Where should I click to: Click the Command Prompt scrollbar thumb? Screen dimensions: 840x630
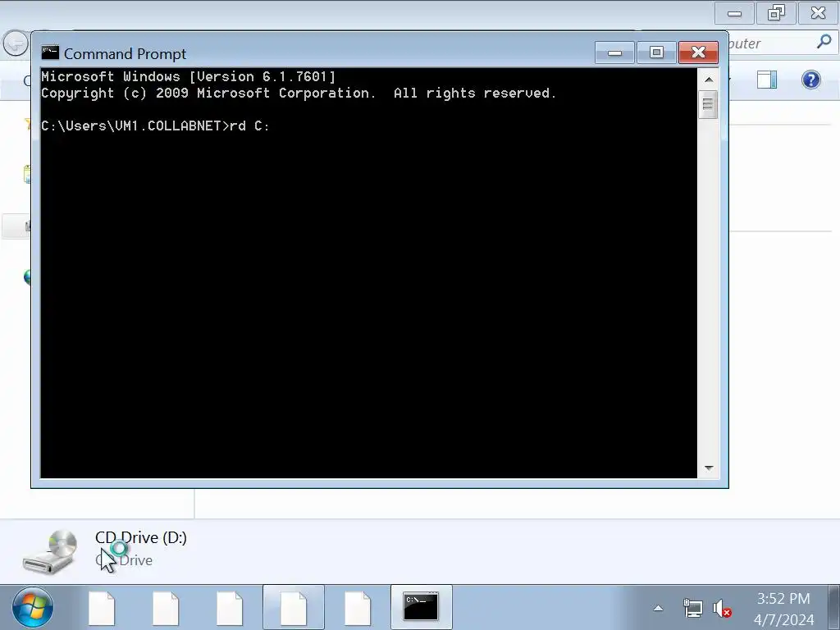[x=708, y=104]
